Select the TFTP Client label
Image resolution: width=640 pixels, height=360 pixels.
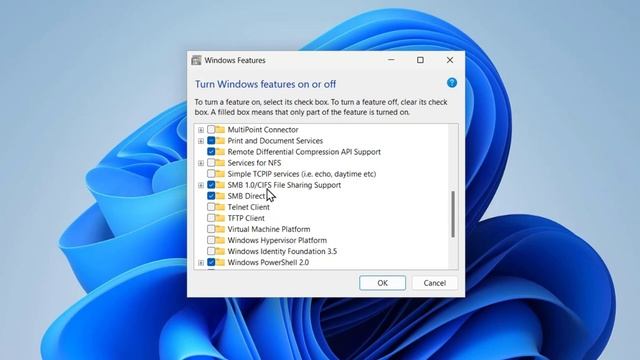(x=246, y=218)
